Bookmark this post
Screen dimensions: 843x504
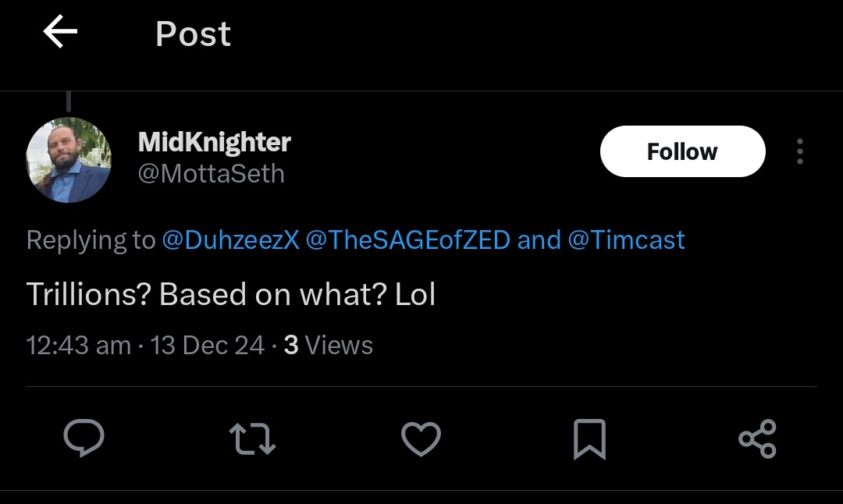(x=590, y=439)
